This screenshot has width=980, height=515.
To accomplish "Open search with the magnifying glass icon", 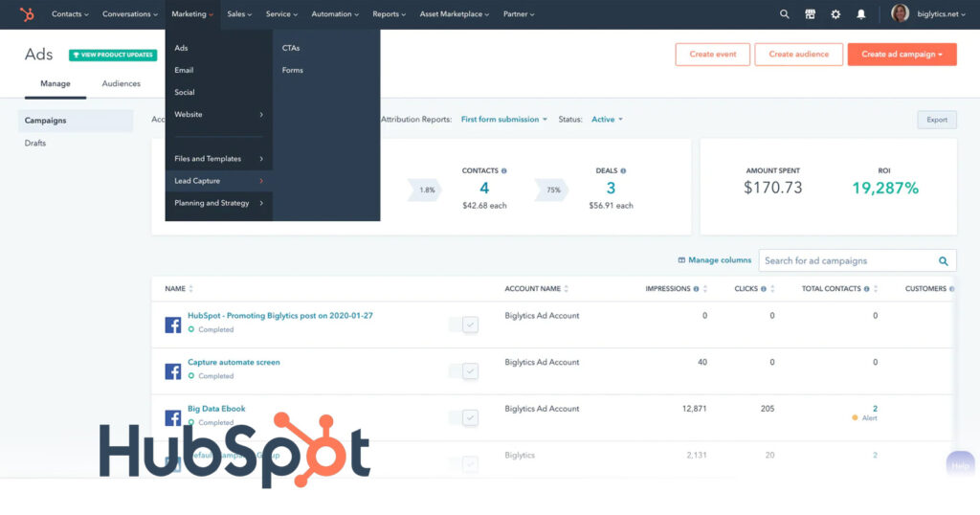I will click(x=785, y=14).
